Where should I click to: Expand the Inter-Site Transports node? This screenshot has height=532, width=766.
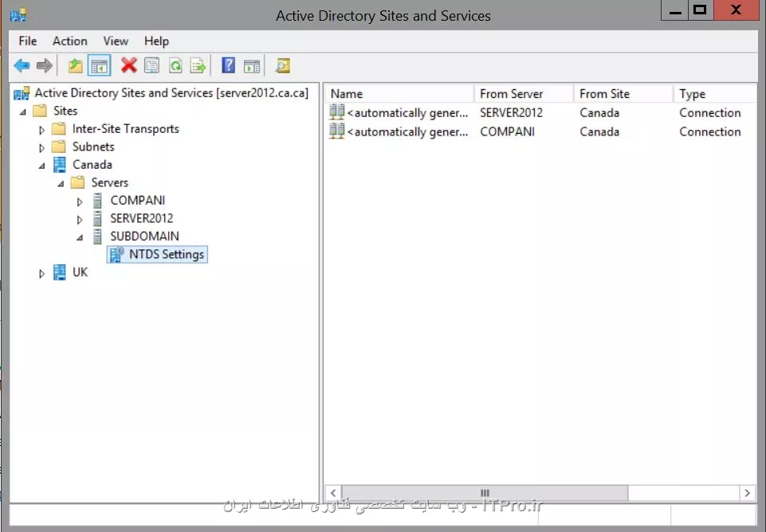pyautogui.click(x=41, y=130)
